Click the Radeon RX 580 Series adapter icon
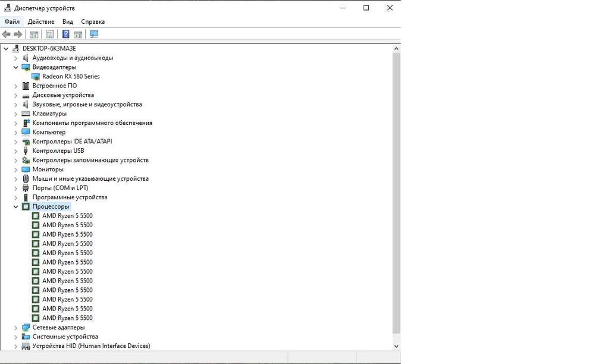 tap(36, 77)
